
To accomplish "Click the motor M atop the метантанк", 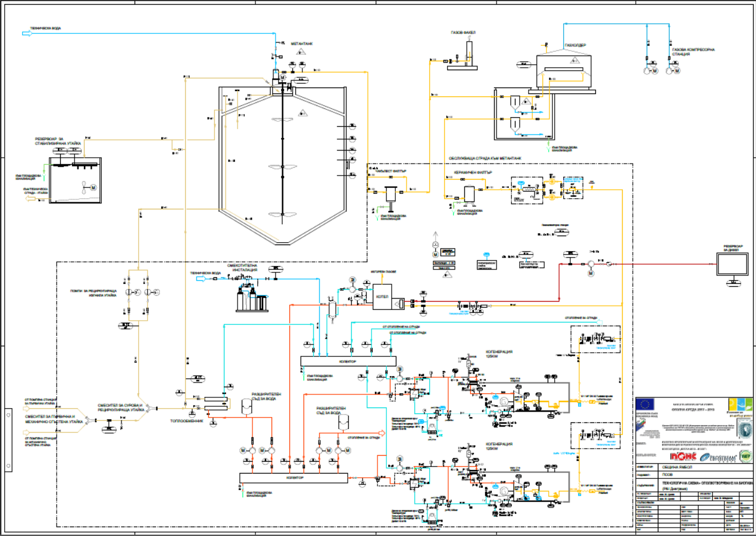I will point(283,78).
